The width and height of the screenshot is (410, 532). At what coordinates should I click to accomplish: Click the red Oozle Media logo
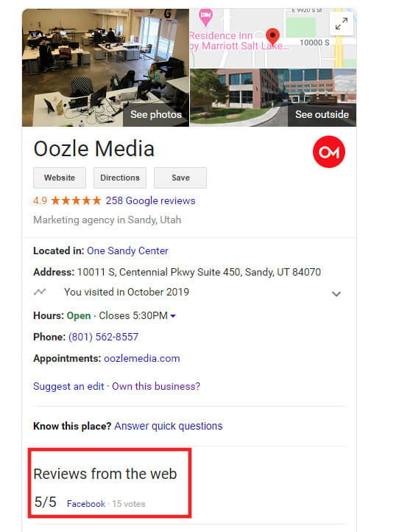tap(329, 152)
